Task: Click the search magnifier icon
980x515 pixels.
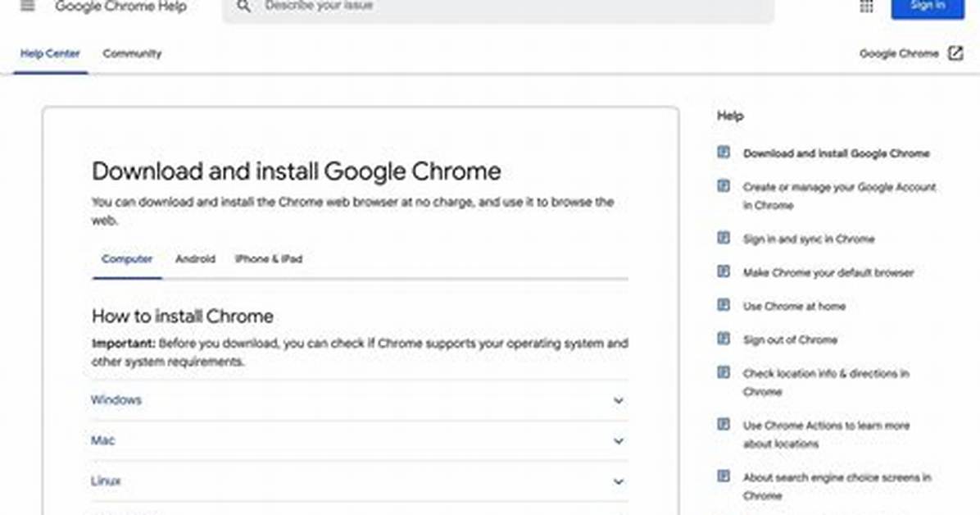Action: [x=243, y=7]
